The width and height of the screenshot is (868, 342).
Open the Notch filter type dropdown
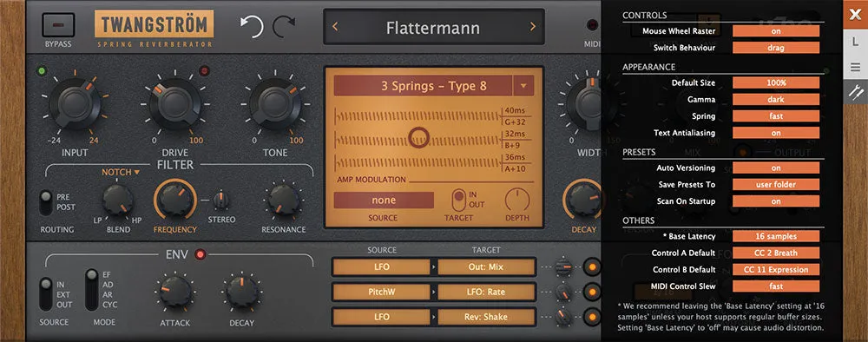(x=121, y=173)
